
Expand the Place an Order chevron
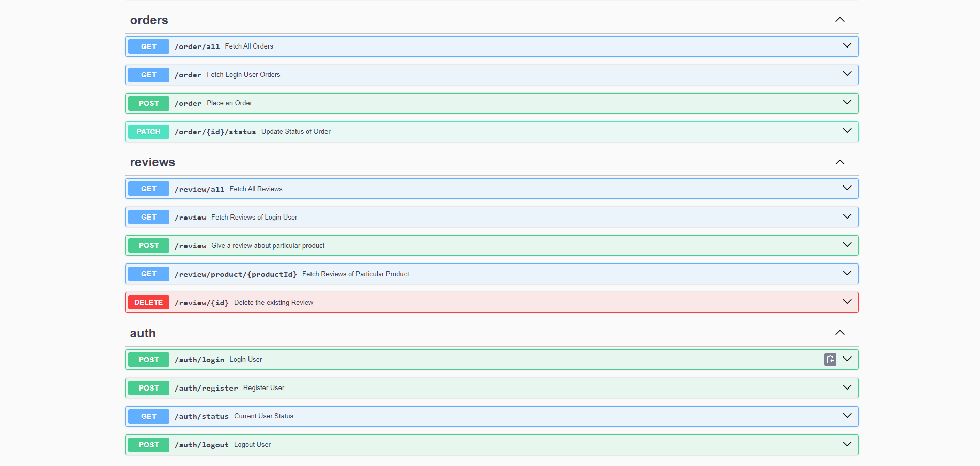[847, 102]
